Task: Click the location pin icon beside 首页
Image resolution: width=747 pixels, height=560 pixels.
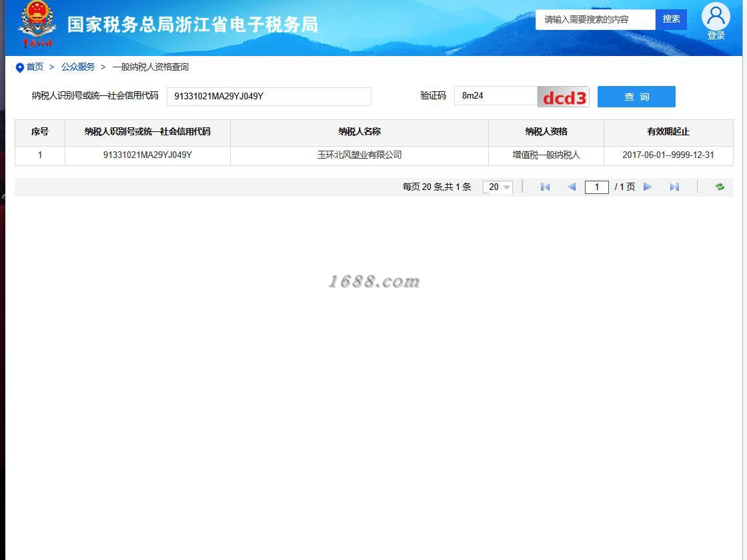Action: click(x=19, y=67)
